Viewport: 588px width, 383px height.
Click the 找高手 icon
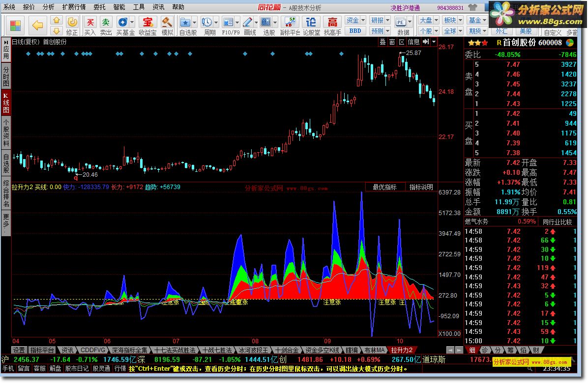coord(332,23)
